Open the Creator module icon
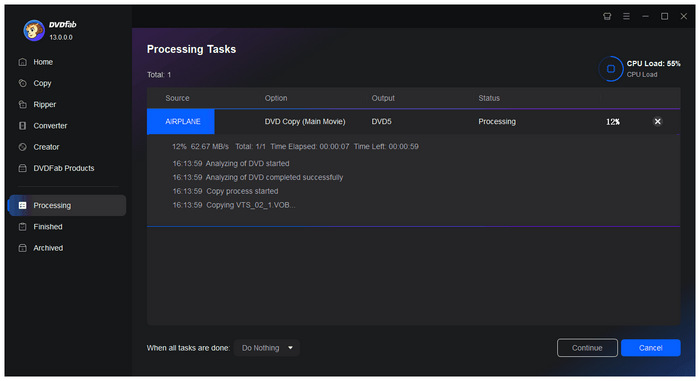Image resolution: width=700 pixels, height=381 pixels. tap(23, 147)
